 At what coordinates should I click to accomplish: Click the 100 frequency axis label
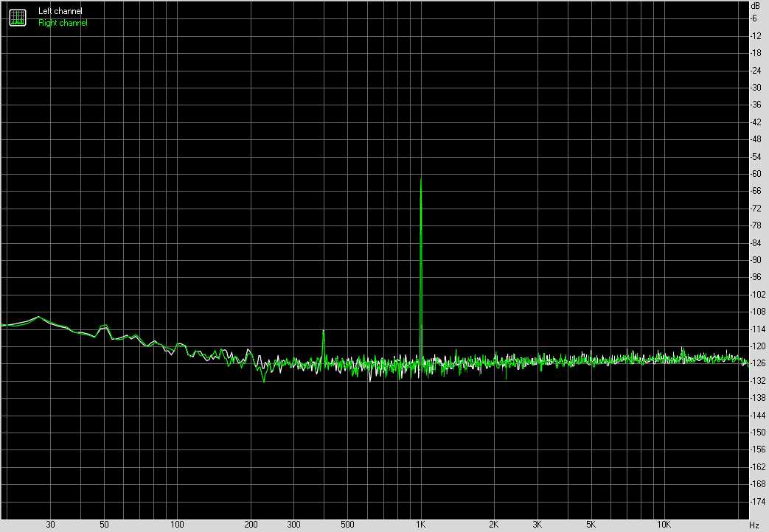click(x=177, y=525)
